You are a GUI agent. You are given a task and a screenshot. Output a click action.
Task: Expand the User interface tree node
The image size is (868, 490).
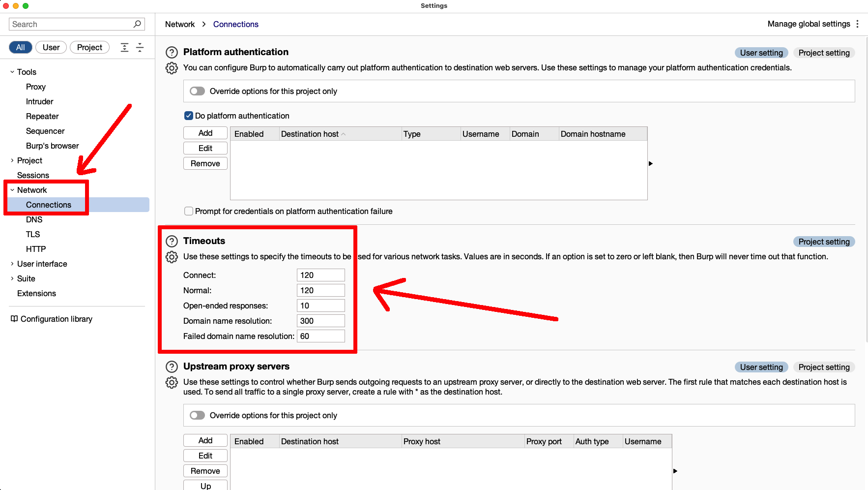[12, 264]
